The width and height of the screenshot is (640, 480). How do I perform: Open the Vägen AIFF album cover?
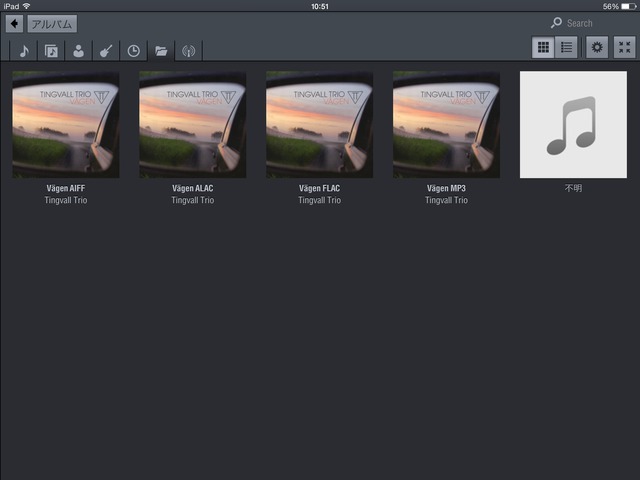pyautogui.click(x=65, y=124)
